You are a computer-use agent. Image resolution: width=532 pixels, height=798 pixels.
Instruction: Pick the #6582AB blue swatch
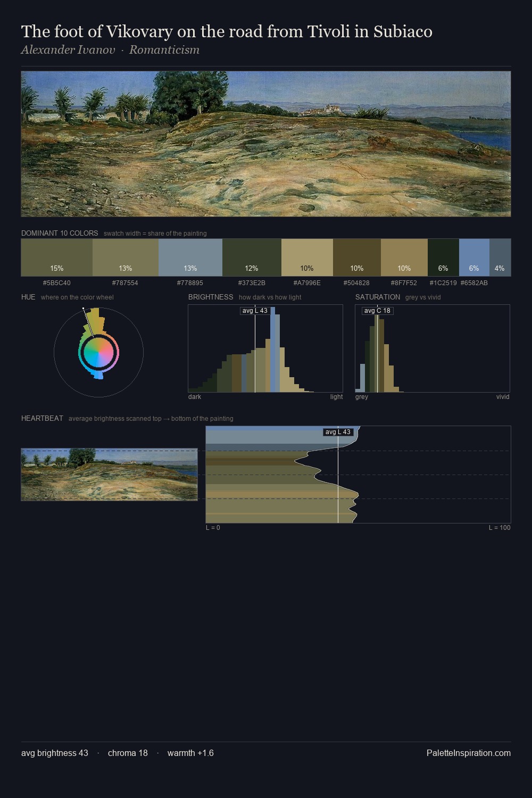coord(474,257)
